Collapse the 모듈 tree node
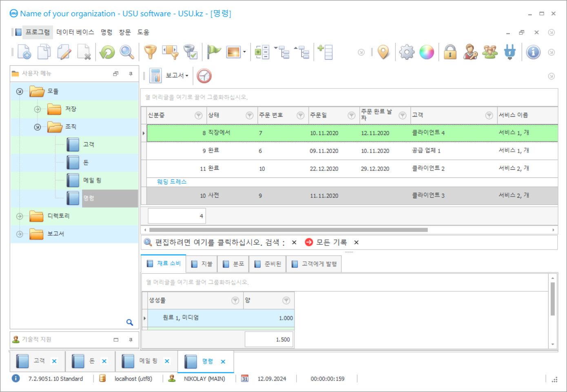 pos(20,91)
